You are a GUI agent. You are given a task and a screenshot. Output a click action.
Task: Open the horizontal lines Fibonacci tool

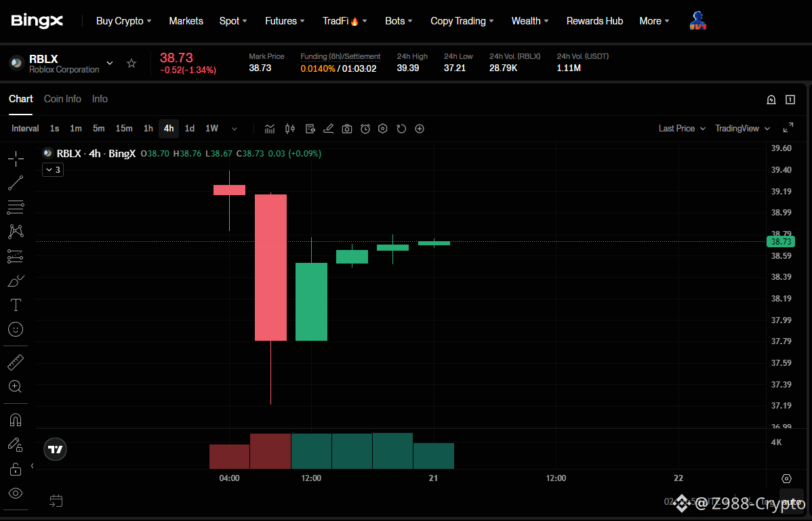(x=16, y=207)
